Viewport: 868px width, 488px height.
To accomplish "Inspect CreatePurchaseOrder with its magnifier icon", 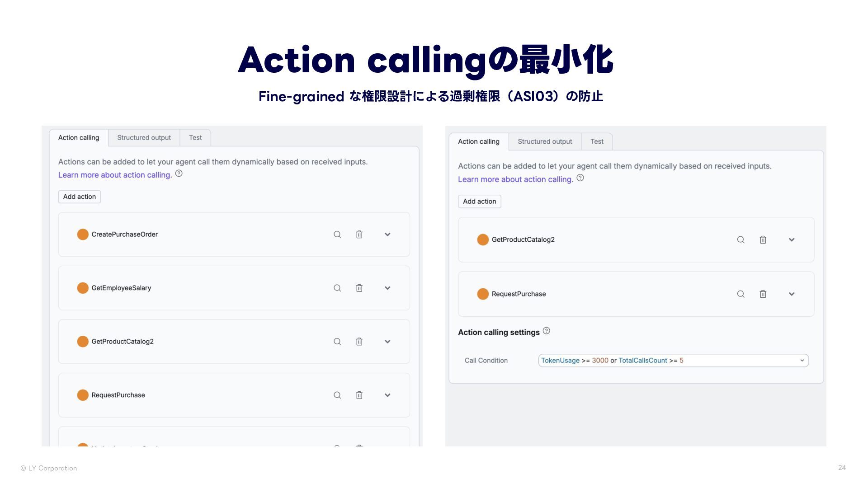I will [337, 235].
